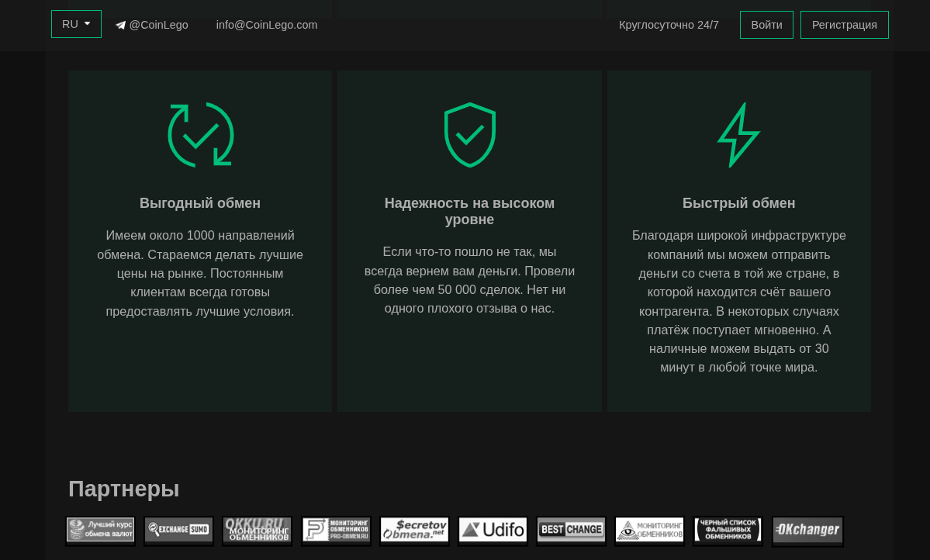This screenshot has height=560, width=930.
Task: Click the info@CoinLego.com email link
Action: pyautogui.click(x=266, y=25)
